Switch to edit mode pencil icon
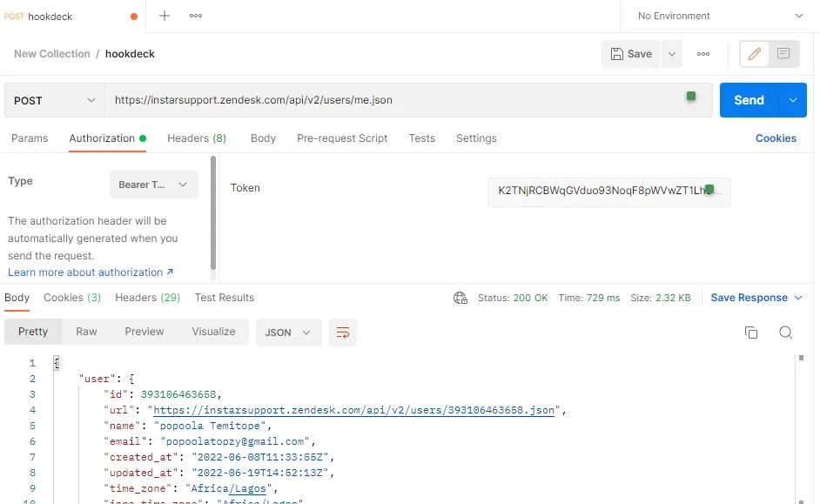Image resolution: width=820 pixels, height=504 pixels. click(754, 54)
